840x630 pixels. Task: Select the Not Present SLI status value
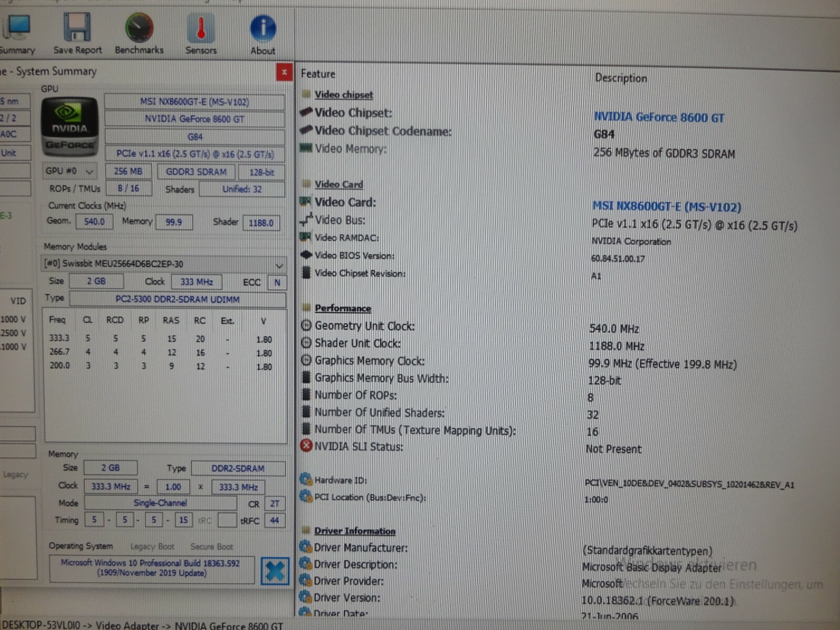614,449
